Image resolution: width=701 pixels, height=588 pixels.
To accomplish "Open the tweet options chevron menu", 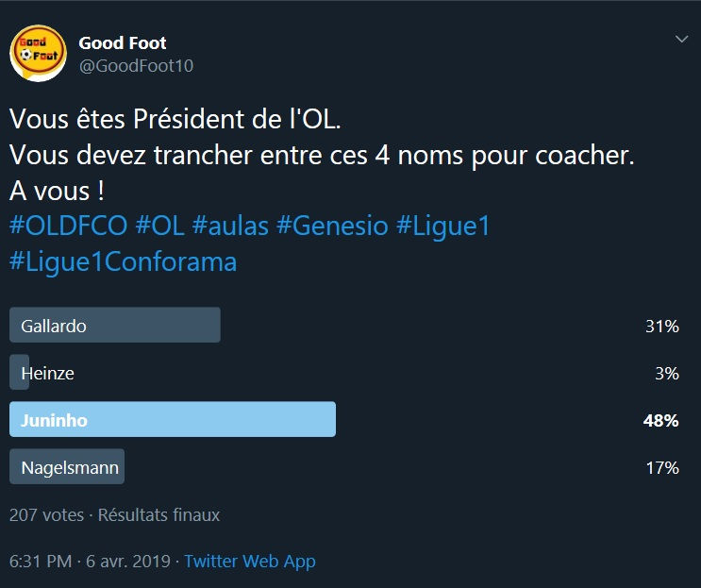I will [682, 40].
